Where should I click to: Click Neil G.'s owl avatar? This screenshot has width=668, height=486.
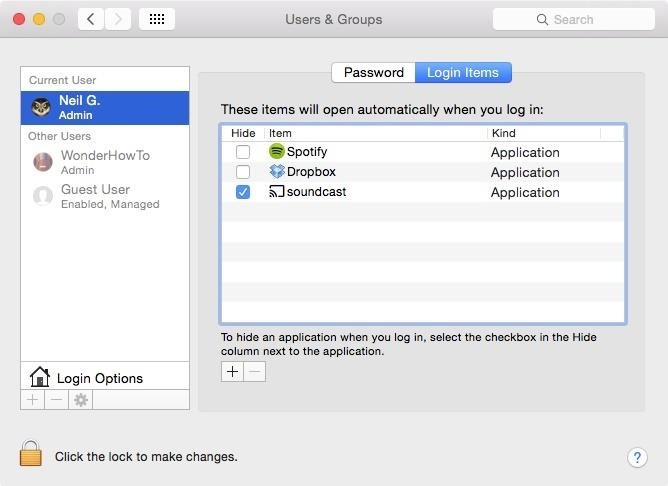pyautogui.click(x=41, y=107)
